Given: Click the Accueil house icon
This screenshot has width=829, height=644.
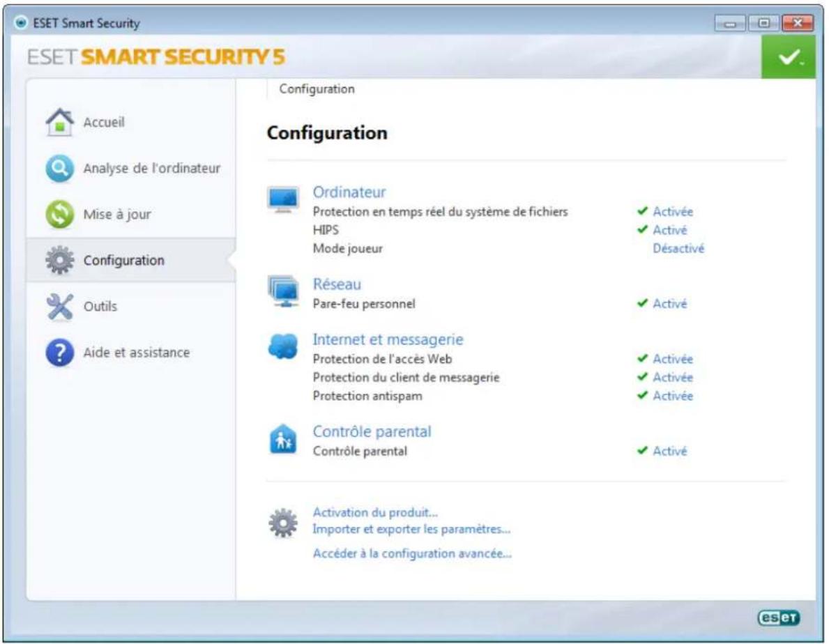Looking at the screenshot, I should [x=60, y=122].
